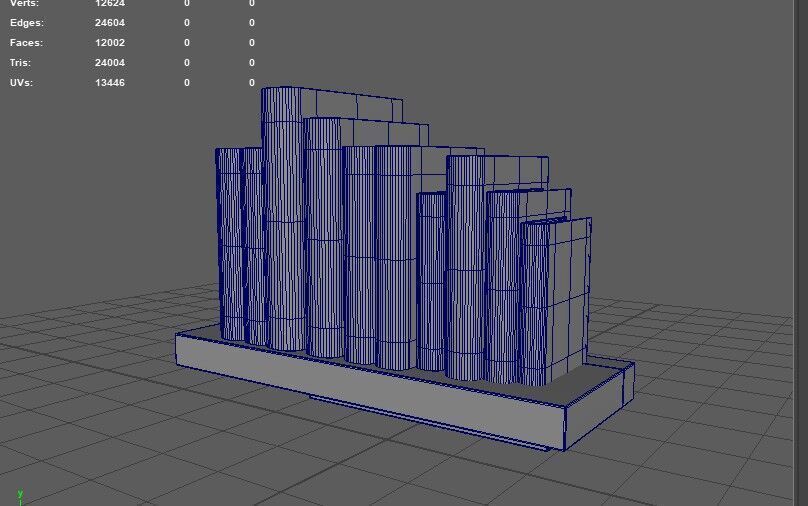Click the UVs count value 13446
This screenshot has width=808, height=506.
(110, 82)
